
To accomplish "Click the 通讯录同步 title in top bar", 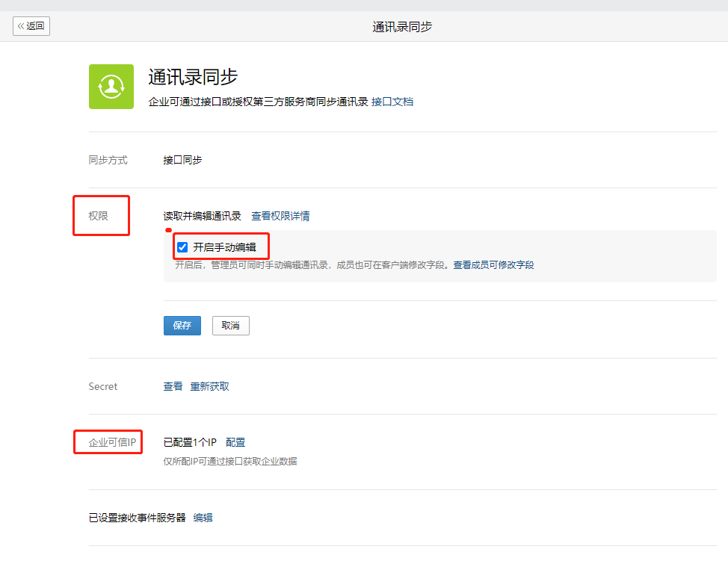I will tap(401, 26).
